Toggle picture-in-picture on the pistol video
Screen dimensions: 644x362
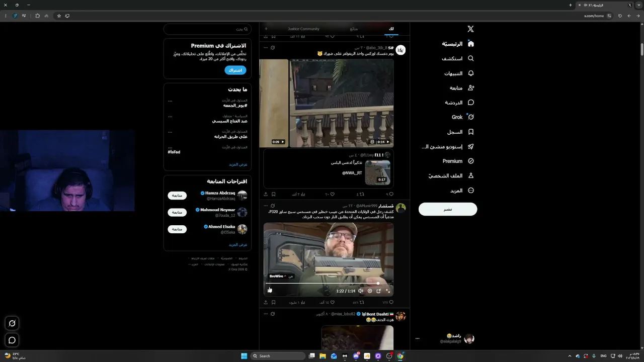coord(379,291)
